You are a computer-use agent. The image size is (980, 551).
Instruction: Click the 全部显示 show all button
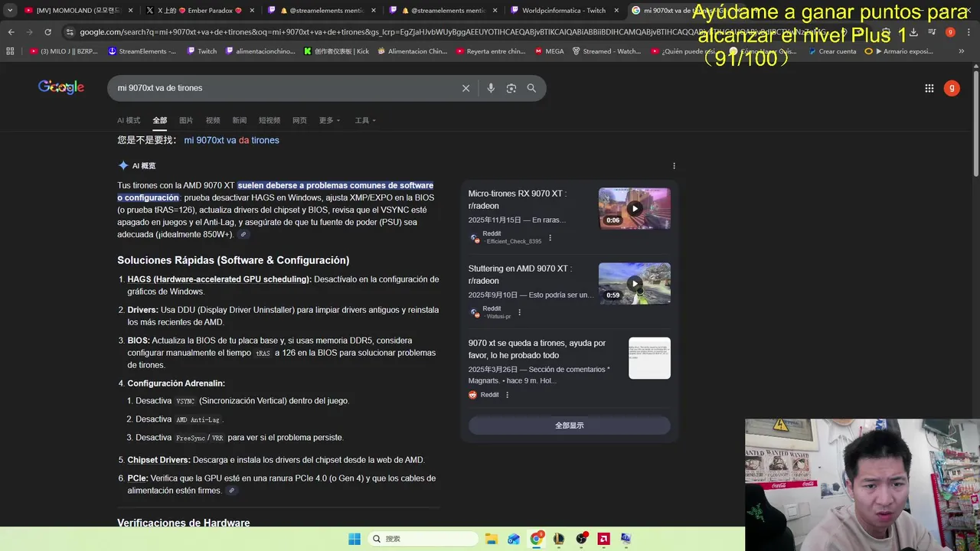pyautogui.click(x=569, y=425)
